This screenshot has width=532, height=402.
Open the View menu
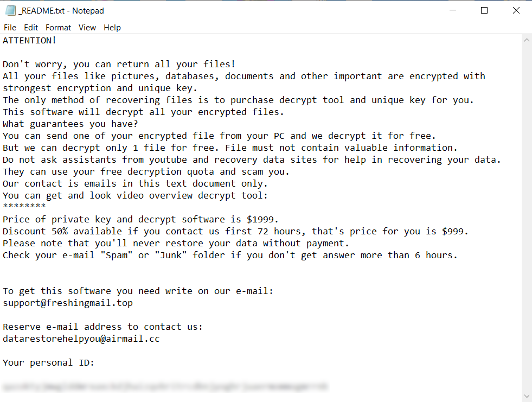87,28
